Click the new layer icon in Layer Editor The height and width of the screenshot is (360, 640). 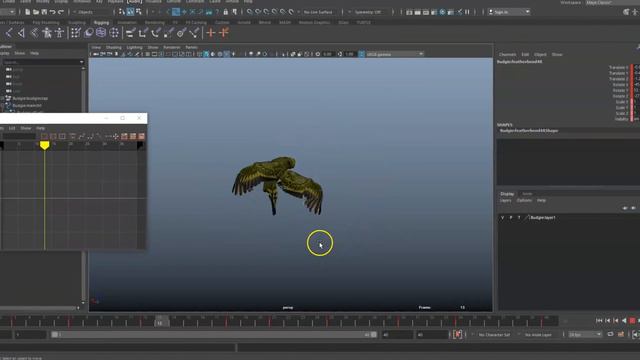[x=633, y=208]
